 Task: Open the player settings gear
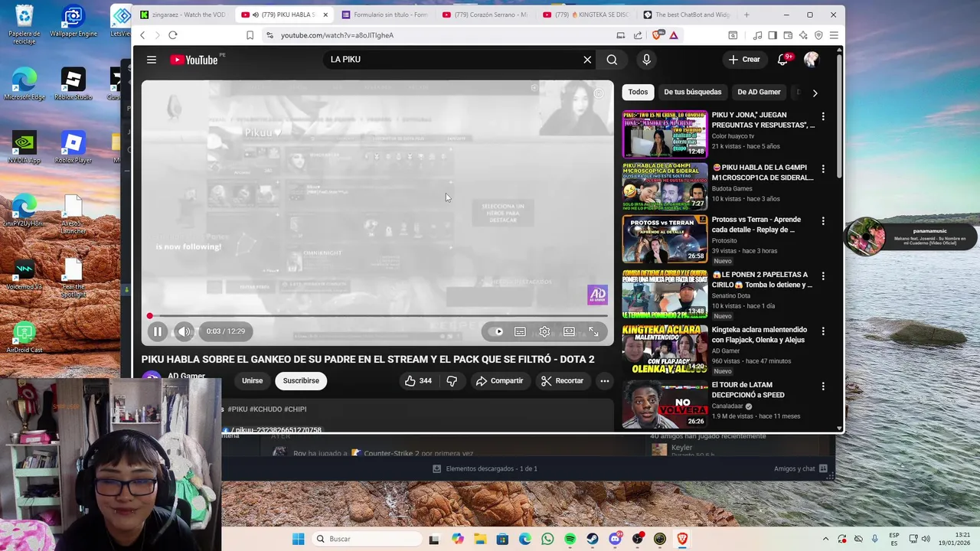click(544, 331)
